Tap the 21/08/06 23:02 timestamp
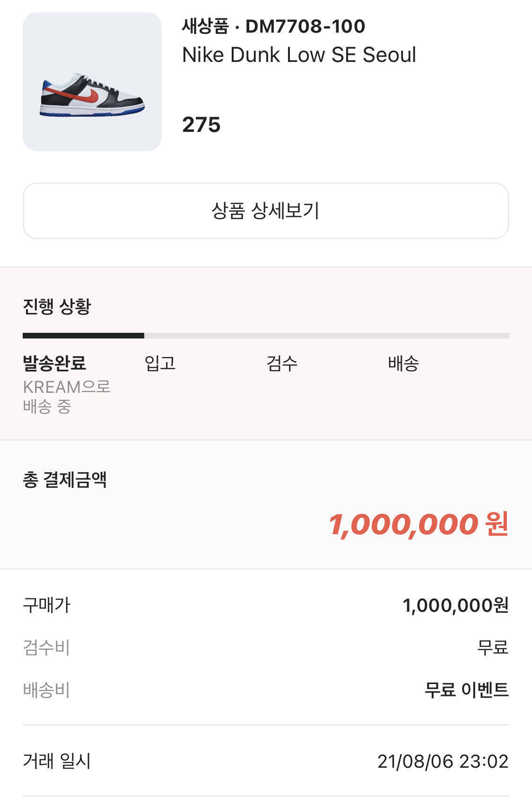This screenshot has height=798, width=532. [x=443, y=761]
